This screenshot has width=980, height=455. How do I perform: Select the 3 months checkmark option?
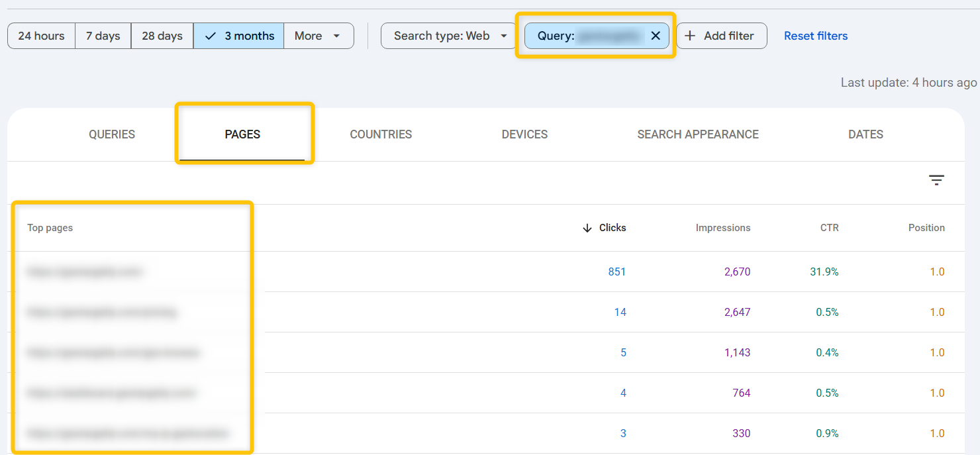tap(239, 36)
